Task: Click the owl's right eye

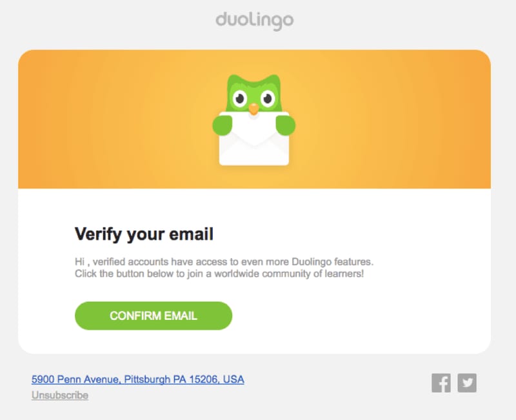Action: click(x=268, y=98)
